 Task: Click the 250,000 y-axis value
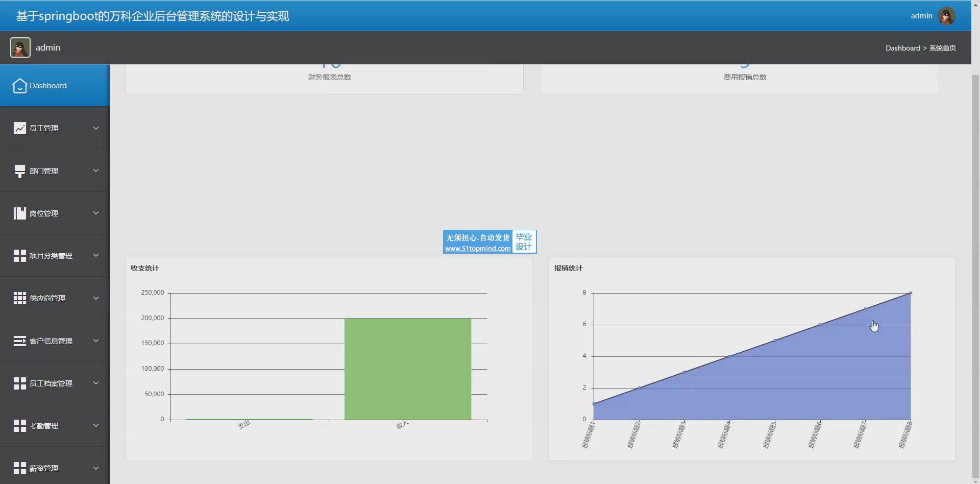pos(153,293)
